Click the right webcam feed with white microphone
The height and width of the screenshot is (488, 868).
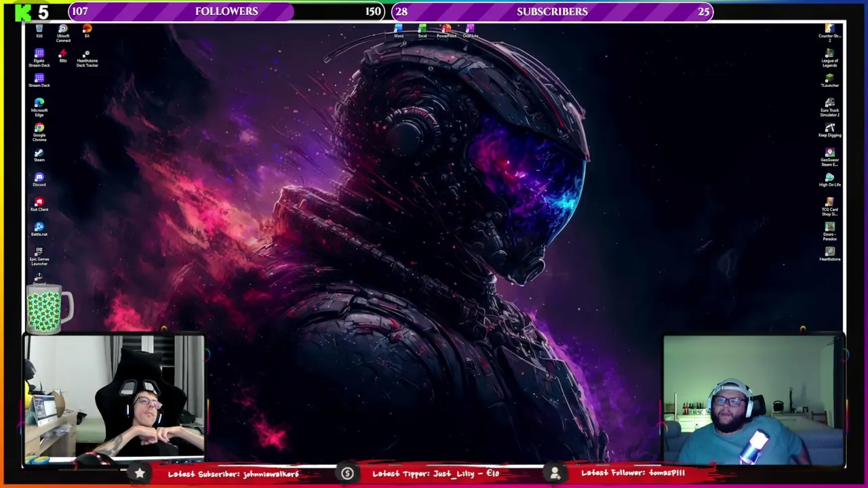753,400
